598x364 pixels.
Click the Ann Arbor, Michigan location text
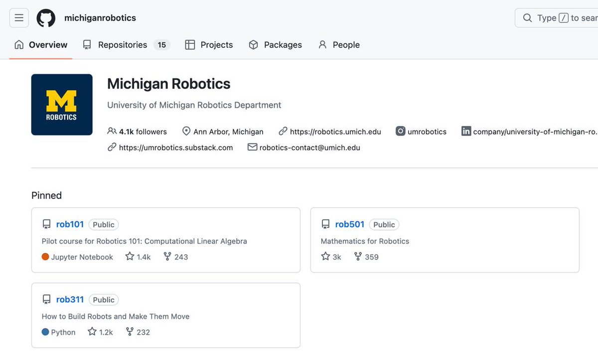[228, 131]
